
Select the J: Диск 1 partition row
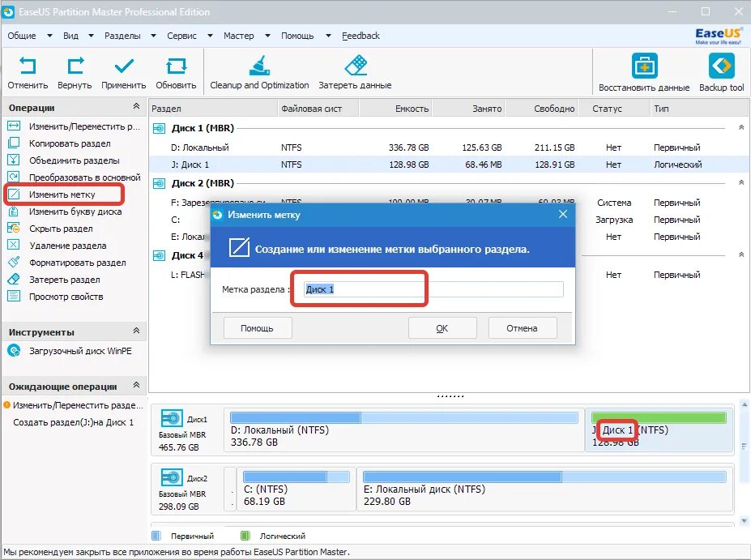click(450, 165)
